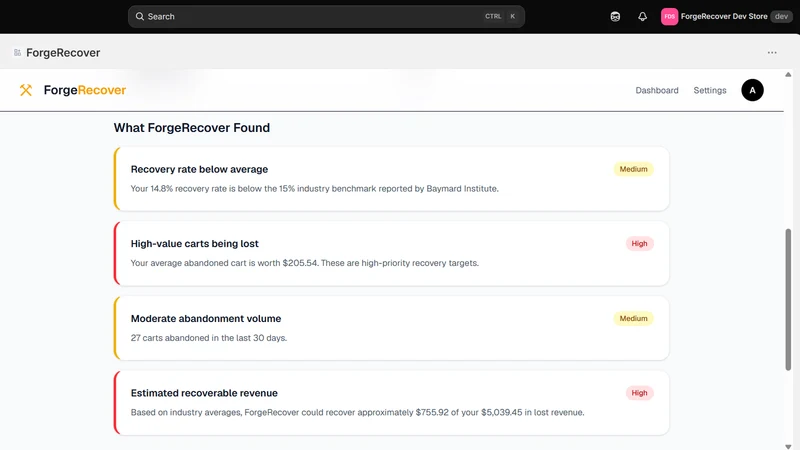Select 'Estimated recoverable revenue' card title
The height and width of the screenshot is (450, 800).
tap(204, 393)
